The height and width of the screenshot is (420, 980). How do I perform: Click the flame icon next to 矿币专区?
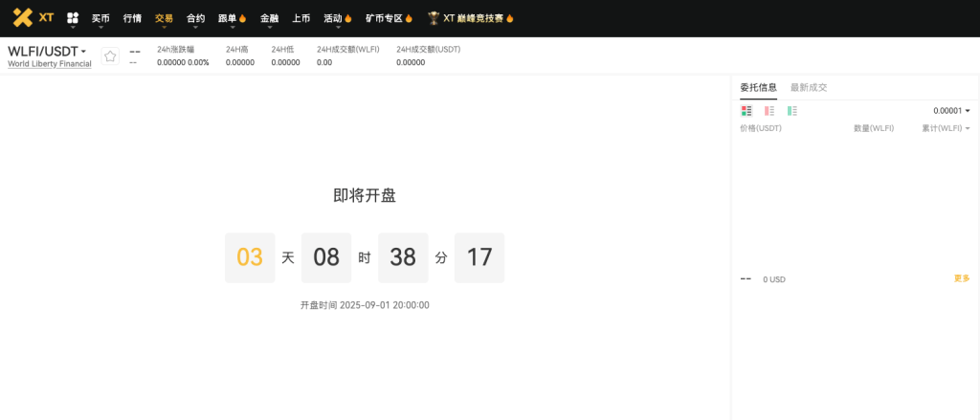coord(409,18)
